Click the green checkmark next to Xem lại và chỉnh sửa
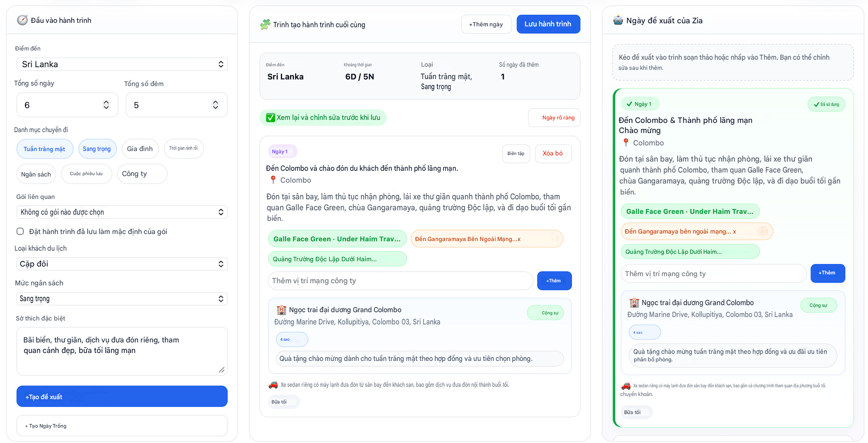 (271, 118)
